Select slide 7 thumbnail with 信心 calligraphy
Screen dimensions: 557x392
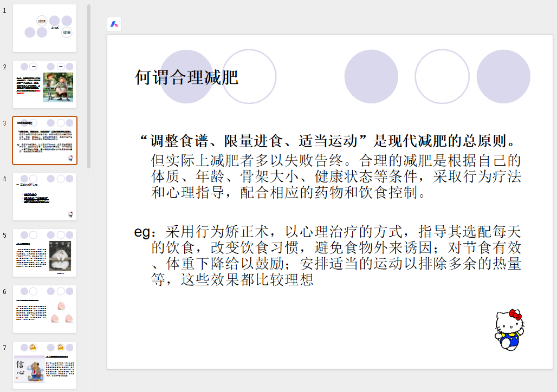(44, 364)
